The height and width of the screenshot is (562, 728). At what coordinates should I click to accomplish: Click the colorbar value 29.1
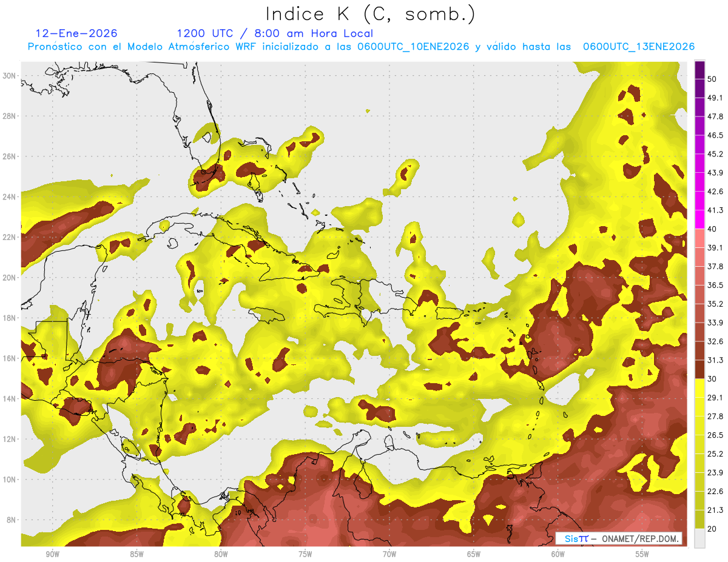715,398
